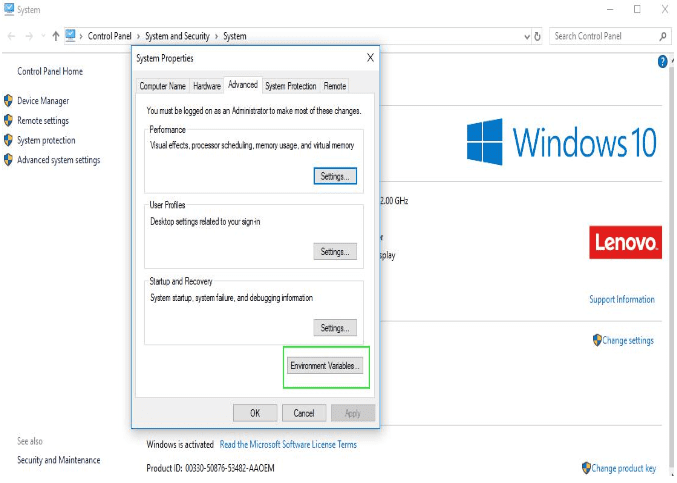Screen dimensions: 677x483
Task: Select the Advanced tab
Action: point(243,85)
